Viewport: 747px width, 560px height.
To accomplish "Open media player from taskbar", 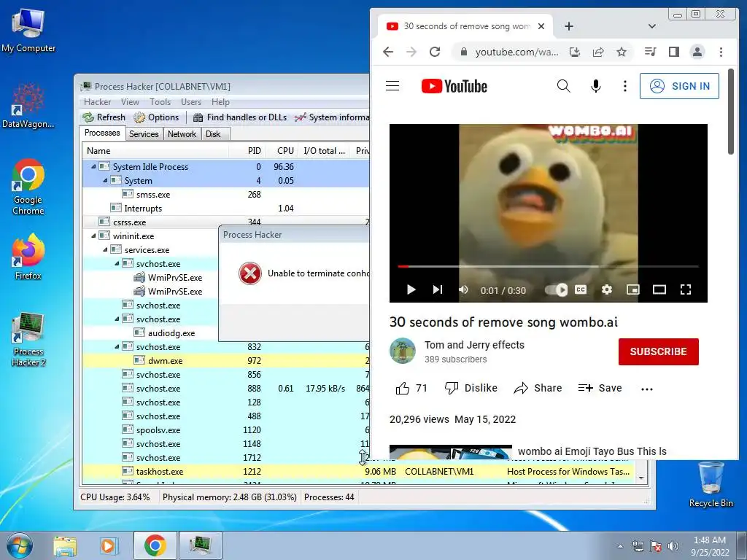I will 108,545.
